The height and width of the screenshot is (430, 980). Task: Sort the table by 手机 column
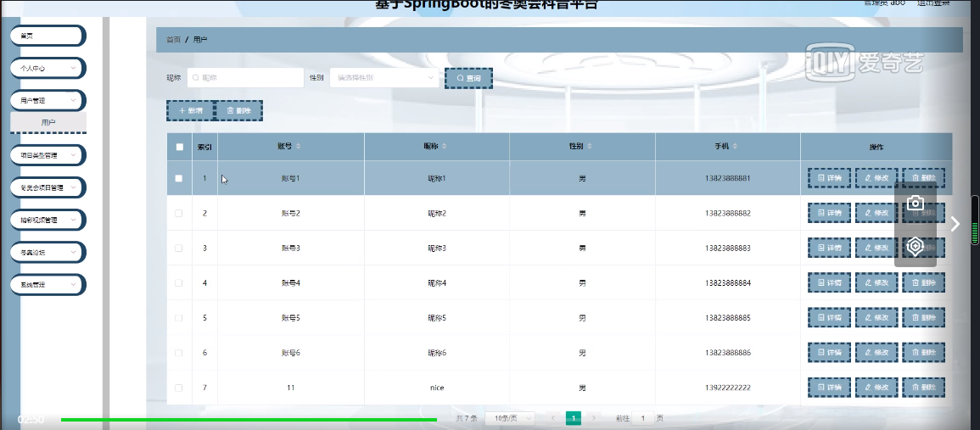click(x=727, y=147)
